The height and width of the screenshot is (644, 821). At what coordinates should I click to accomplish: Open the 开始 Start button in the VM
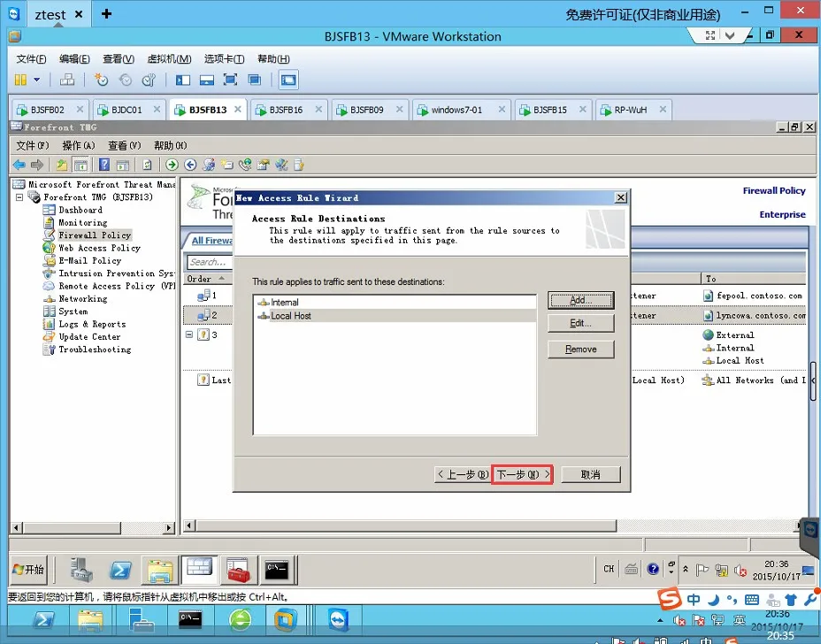(x=29, y=569)
